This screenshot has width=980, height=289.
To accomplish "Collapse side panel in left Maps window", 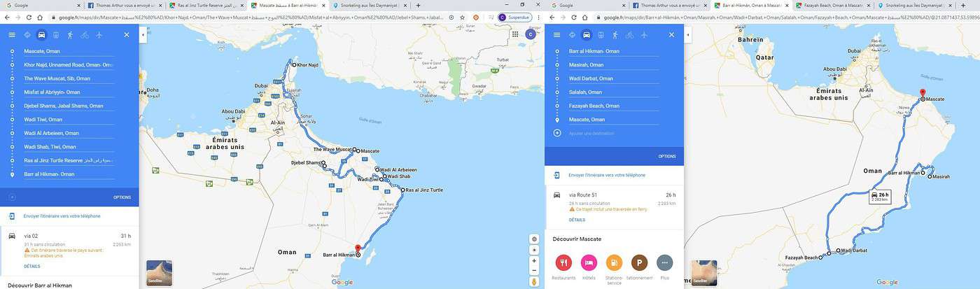I will [x=143, y=34].
